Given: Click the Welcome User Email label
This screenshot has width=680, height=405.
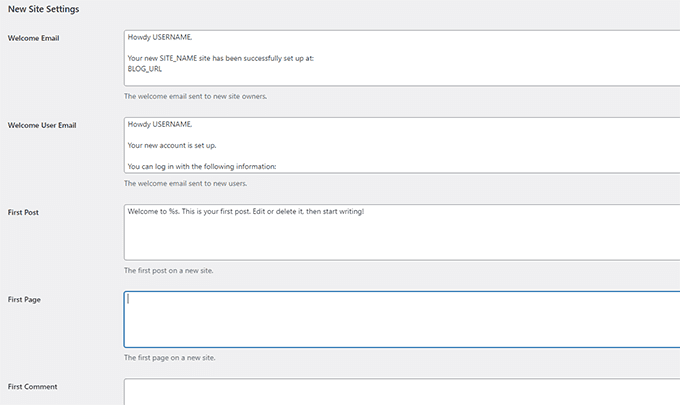Looking at the screenshot, I should pyautogui.click(x=42, y=125).
